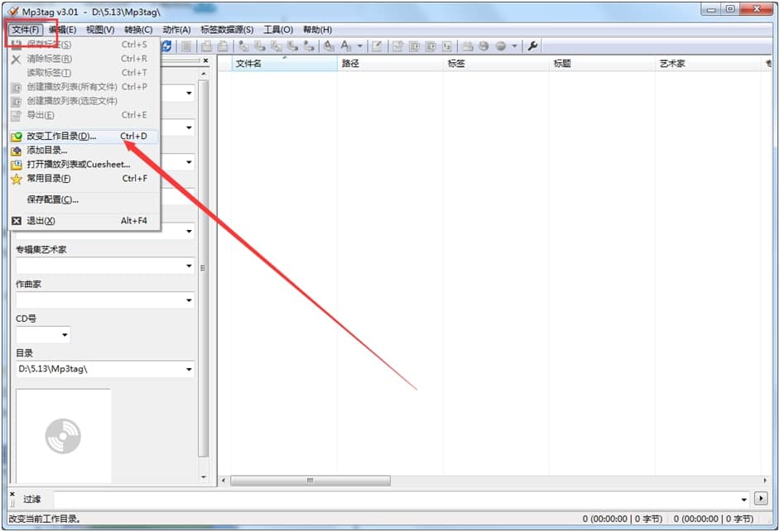Open the 标签数据源(S) menu
Viewport: 780px width, 532px height.
pyautogui.click(x=227, y=30)
